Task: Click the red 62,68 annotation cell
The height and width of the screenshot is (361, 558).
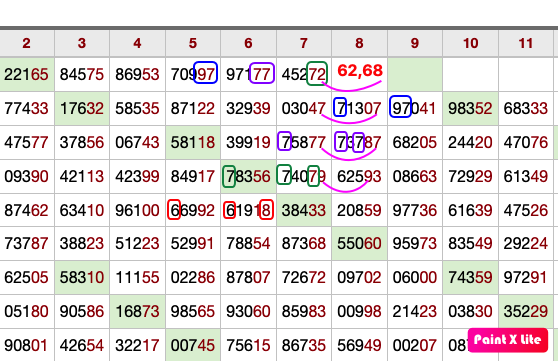Action: tap(359, 74)
